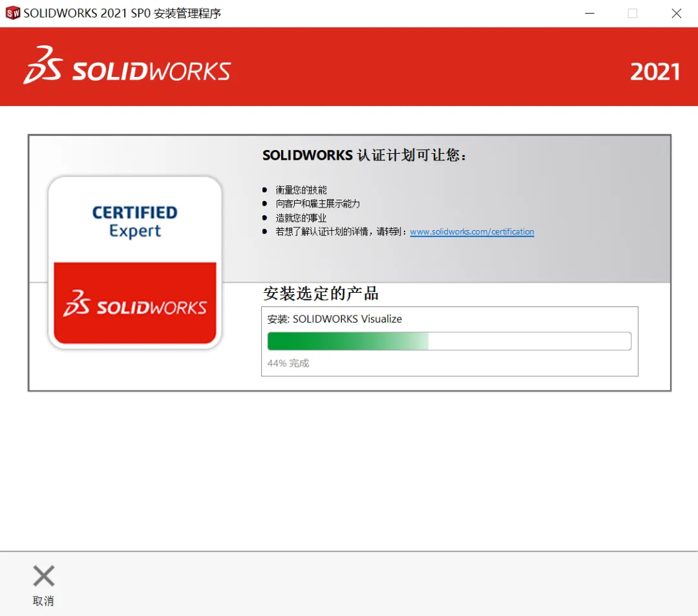Click the '44% 完成' status text
This screenshot has width=698, height=616.
(288, 363)
